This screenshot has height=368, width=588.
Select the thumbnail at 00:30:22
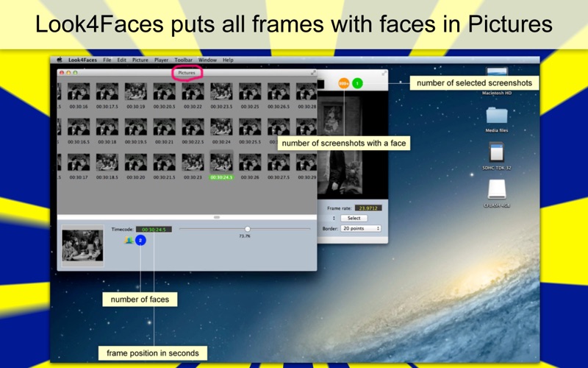(x=193, y=91)
